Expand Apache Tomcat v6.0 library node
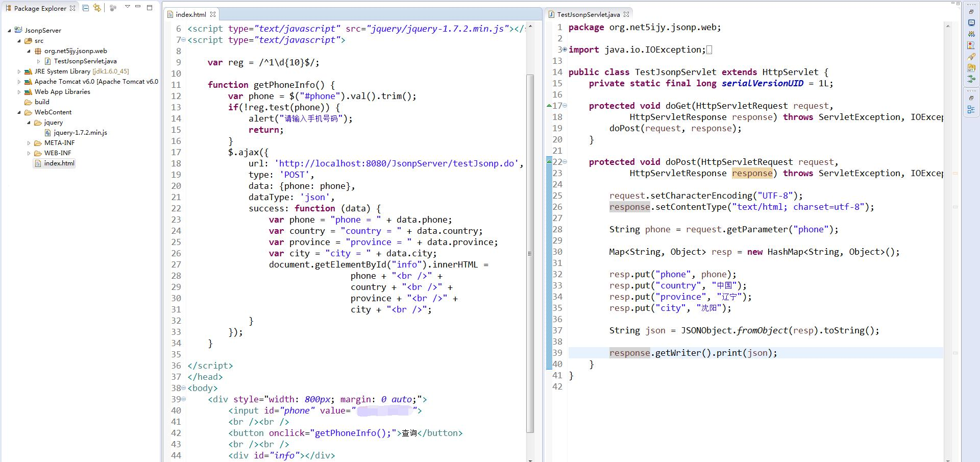Viewport: 980px width, 462px height. coord(19,82)
